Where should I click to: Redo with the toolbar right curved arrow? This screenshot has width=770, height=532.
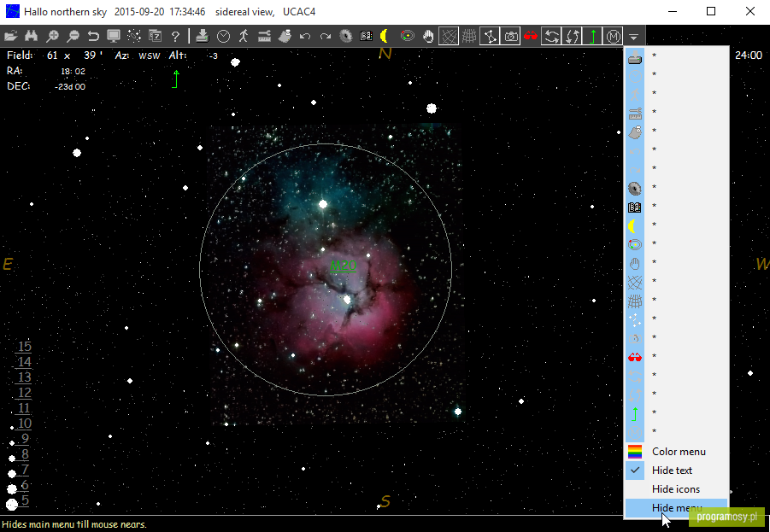click(326, 36)
